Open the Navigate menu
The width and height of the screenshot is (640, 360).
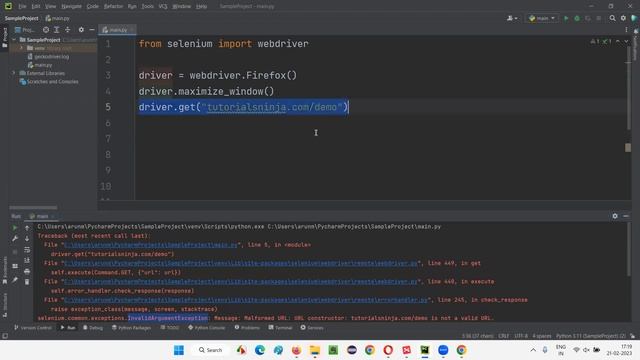click(x=71, y=6)
